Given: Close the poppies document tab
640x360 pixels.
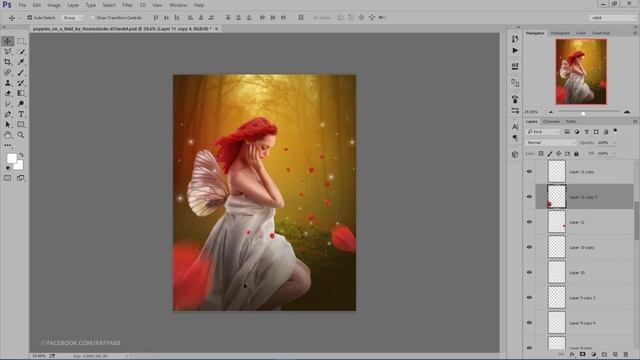Looking at the screenshot, I should point(216,29).
